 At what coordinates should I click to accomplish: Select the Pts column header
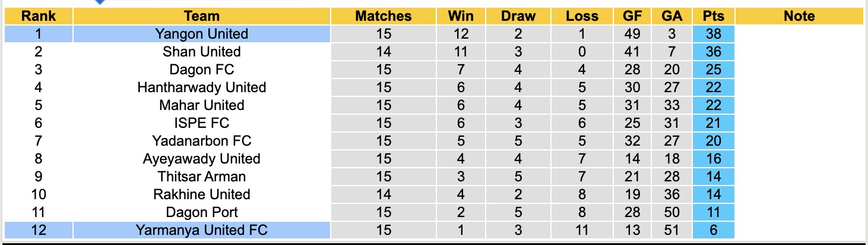(713, 16)
